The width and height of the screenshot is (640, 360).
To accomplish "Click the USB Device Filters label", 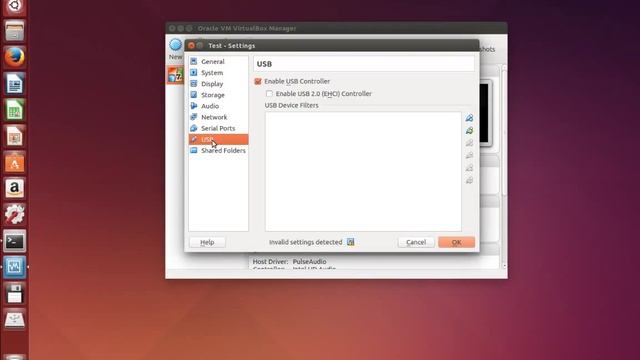I will 291,105.
